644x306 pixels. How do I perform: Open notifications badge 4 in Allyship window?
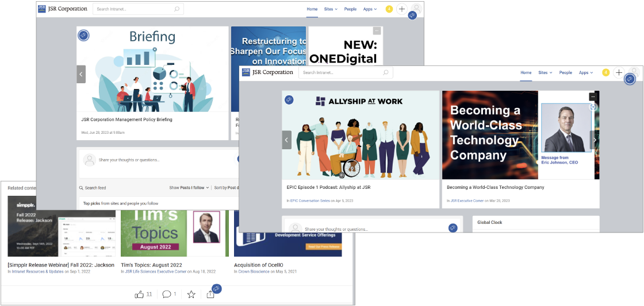point(606,72)
